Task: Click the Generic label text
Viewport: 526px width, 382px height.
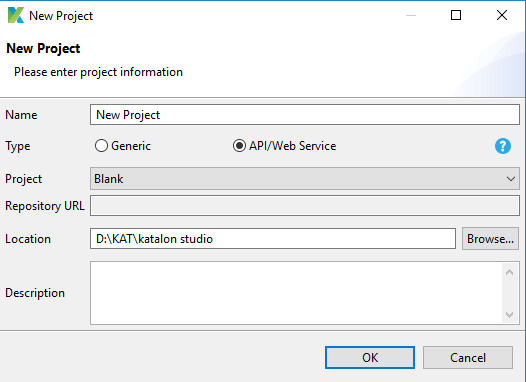Action: [131, 146]
